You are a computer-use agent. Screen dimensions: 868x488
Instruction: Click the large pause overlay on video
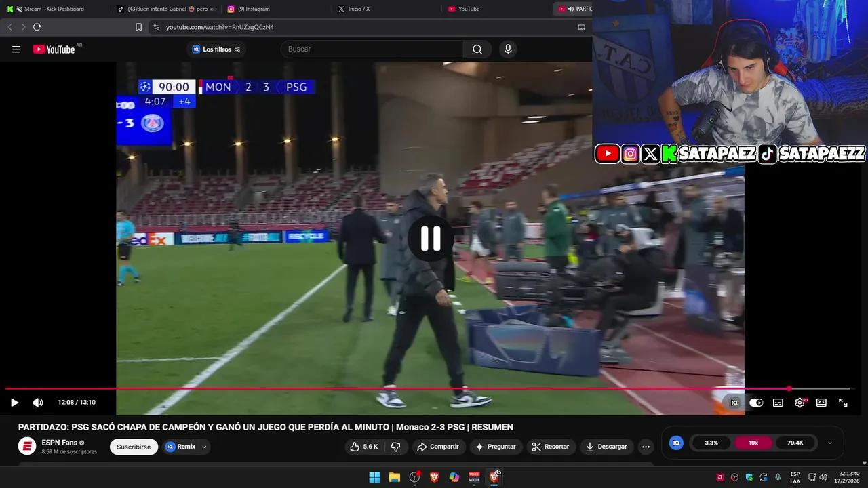tap(431, 239)
